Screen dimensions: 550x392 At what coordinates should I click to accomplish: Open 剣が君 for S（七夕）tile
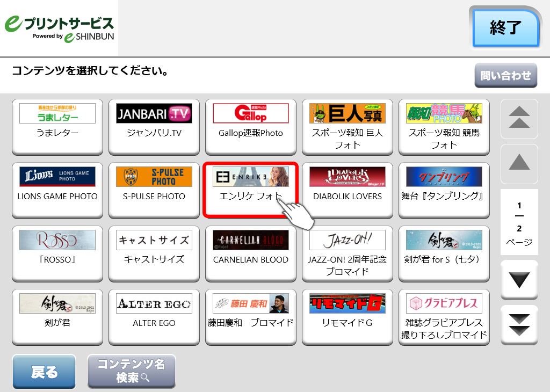(444, 254)
